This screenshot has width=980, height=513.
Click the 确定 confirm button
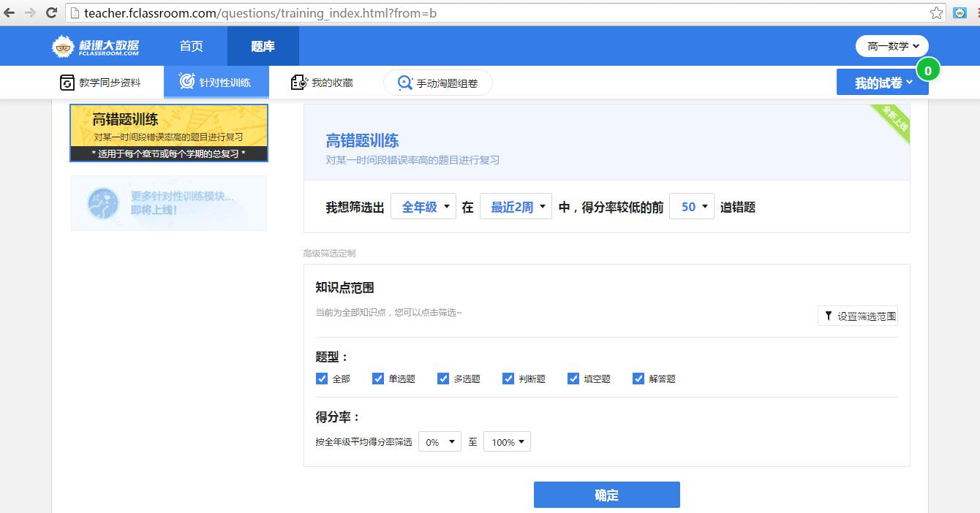pyautogui.click(x=607, y=495)
